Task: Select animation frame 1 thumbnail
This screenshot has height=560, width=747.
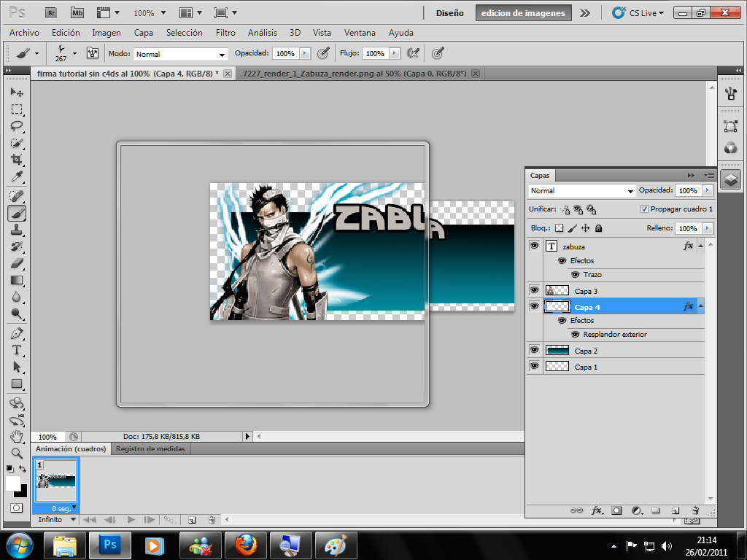Action: point(55,481)
